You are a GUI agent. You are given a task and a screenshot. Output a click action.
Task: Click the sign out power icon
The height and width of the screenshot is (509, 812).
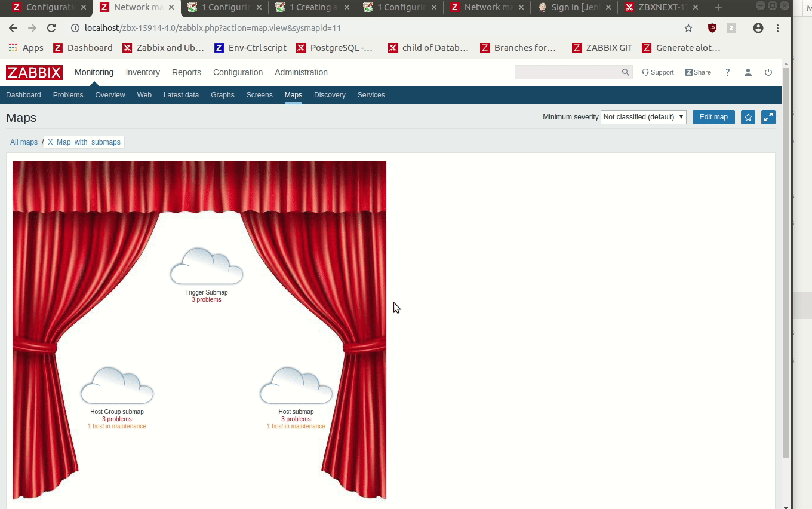[x=768, y=72]
